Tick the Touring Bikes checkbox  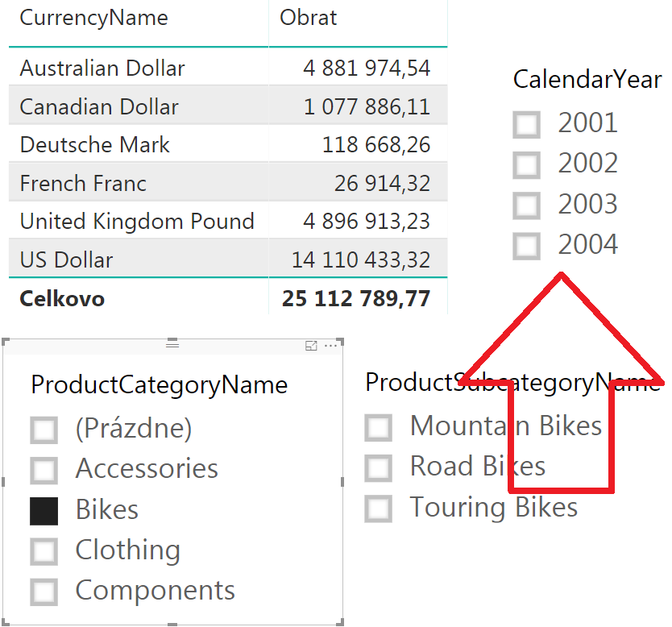(x=378, y=509)
